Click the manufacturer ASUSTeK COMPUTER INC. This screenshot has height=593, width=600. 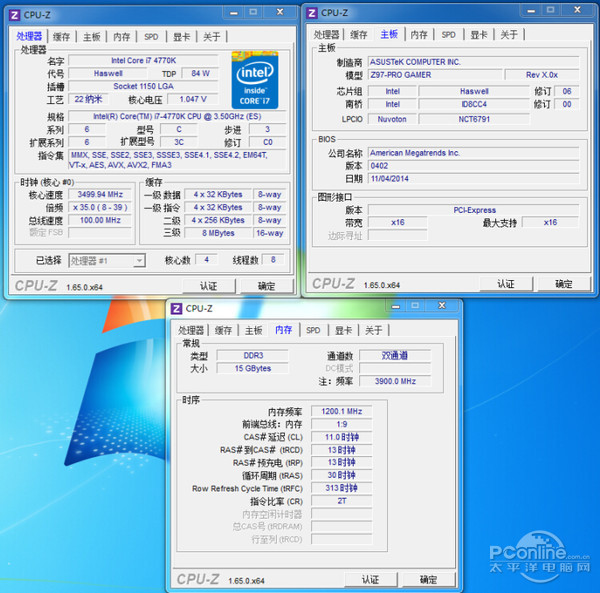click(x=474, y=62)
